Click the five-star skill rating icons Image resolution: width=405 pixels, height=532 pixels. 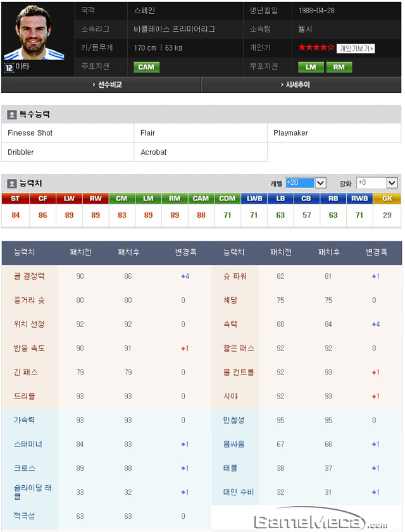pos(316,47)
